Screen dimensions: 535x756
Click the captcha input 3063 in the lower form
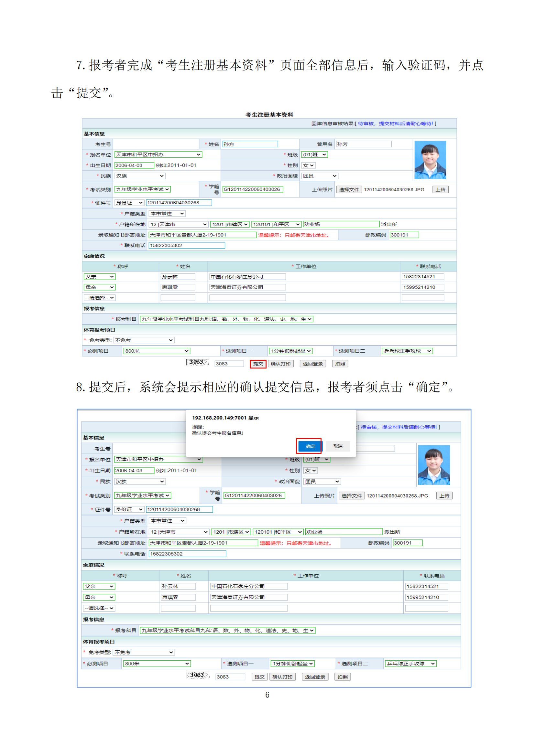click(230, 676)
